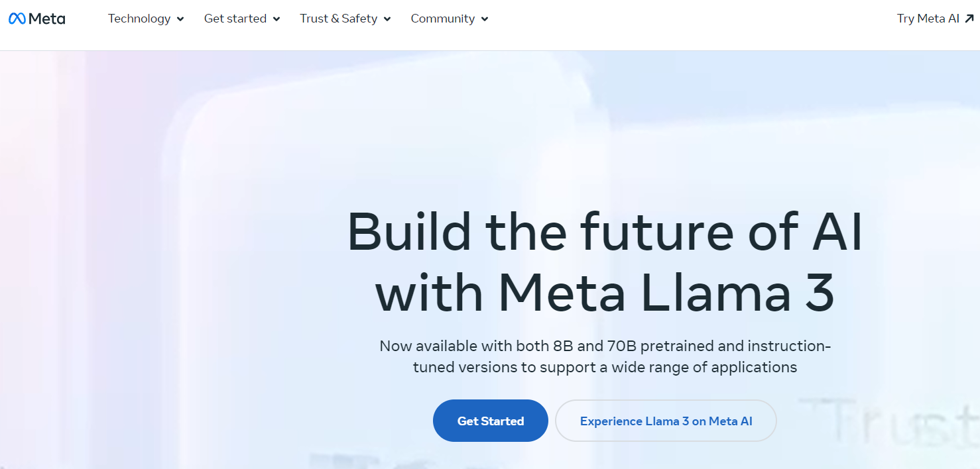Screen dimensions: 980x469
Task: Open the Technology menu label
Action: click(x=139, y=19)
